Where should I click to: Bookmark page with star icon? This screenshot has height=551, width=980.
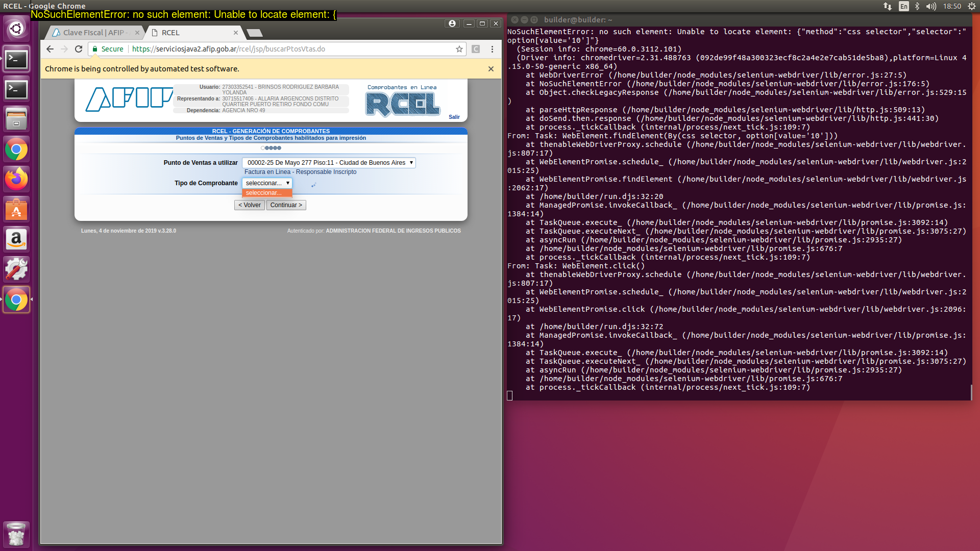pos(459,49)
